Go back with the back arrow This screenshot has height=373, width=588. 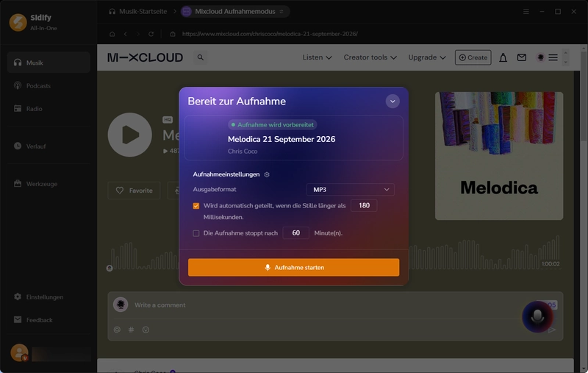[x=125, y=34]
